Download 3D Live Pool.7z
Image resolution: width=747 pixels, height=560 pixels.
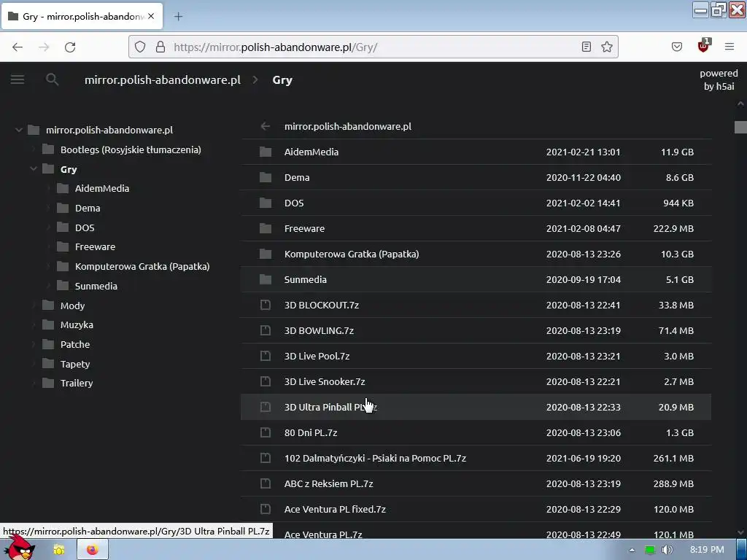317,356
